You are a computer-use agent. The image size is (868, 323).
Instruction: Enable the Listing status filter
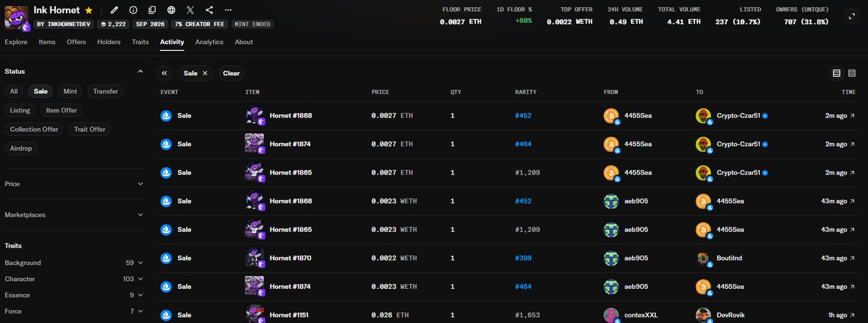(20, 110)
